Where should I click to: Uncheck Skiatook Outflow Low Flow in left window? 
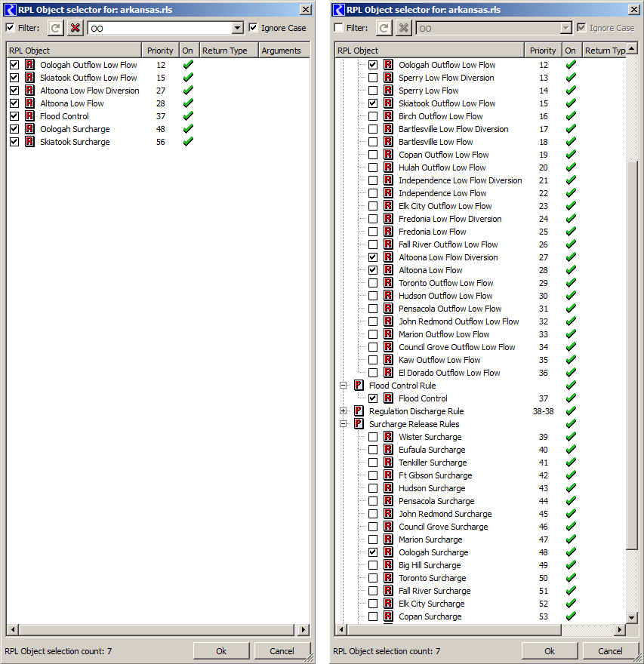(x=14, y=78)
